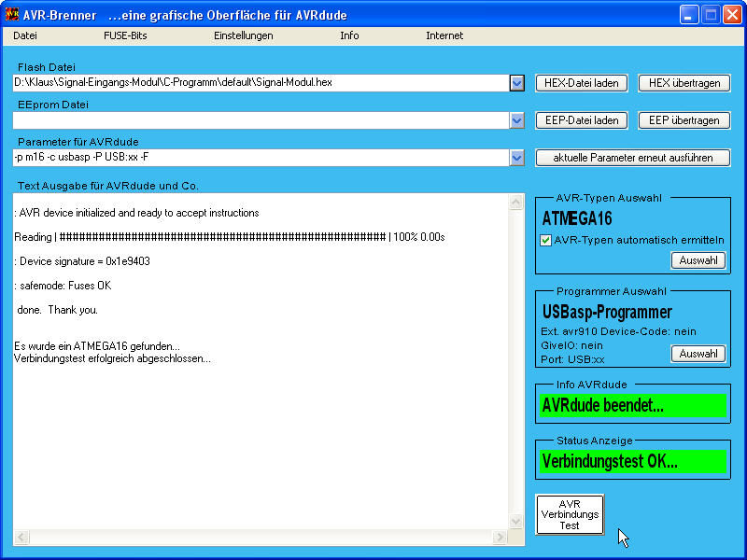Click the ATMEGA16 type label

pos(577,218)
